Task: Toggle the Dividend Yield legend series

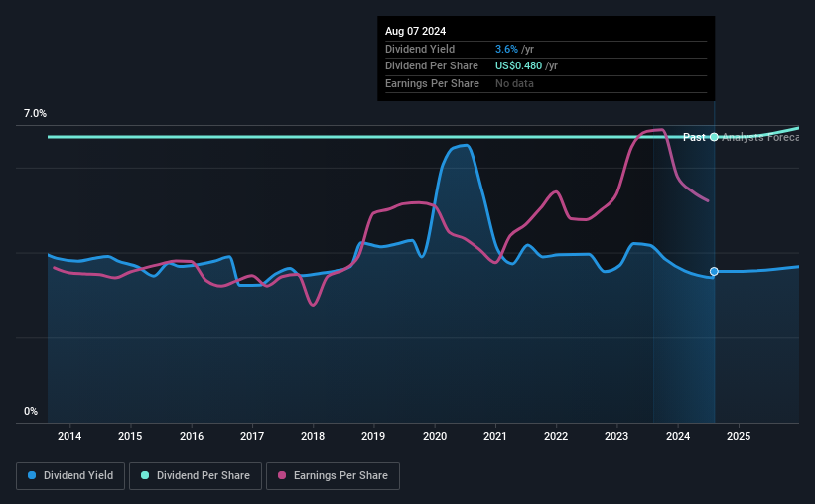Action: pos(70,476)
